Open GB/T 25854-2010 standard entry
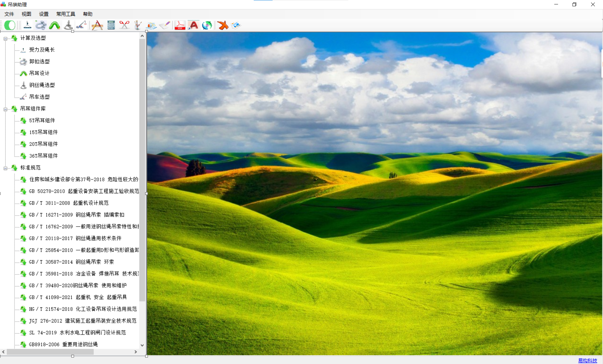The height and width of the screenshot is (364, 603). (84, 250)
